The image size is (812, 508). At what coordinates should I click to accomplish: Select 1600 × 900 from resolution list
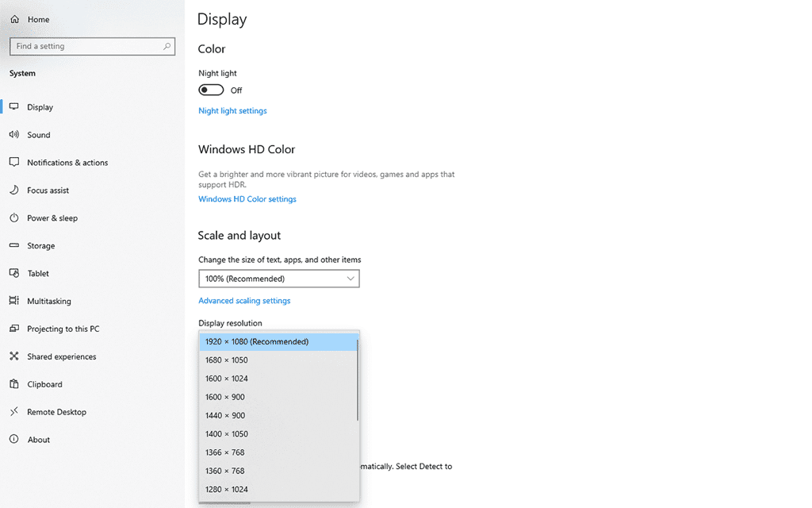[x=224, y=396]
